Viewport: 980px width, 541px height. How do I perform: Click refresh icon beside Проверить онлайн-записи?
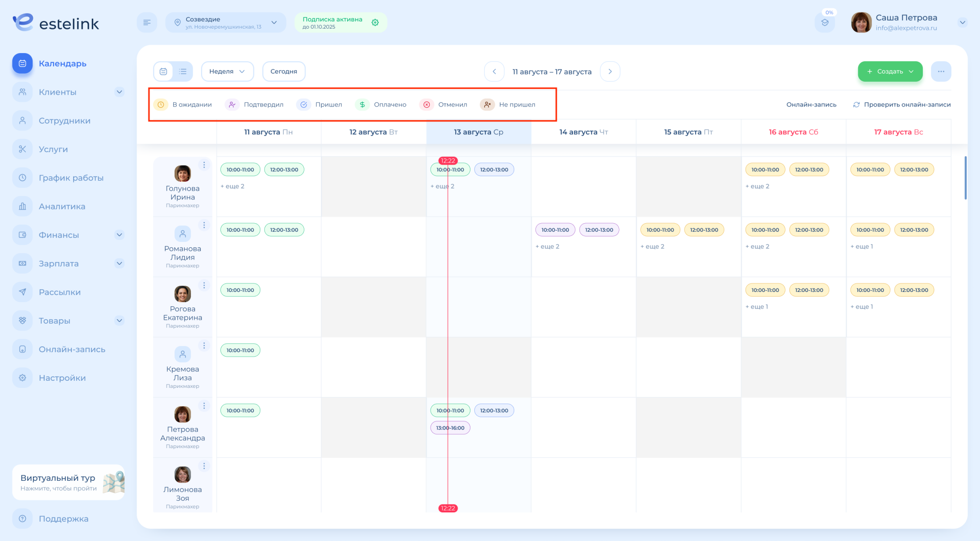click(856, 104)
